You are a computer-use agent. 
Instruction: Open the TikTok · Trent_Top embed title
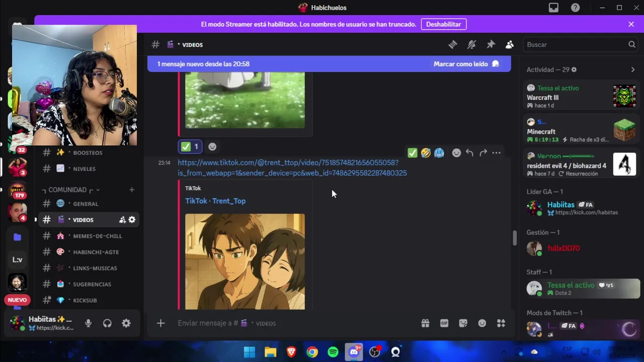pyautogui.click(x=215, y=201)
